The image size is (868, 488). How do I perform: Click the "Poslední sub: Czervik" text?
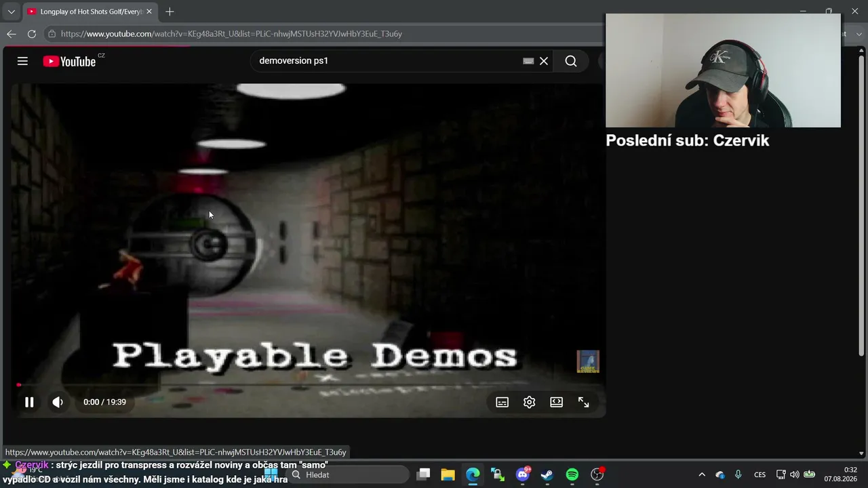[x=688, y=140]
